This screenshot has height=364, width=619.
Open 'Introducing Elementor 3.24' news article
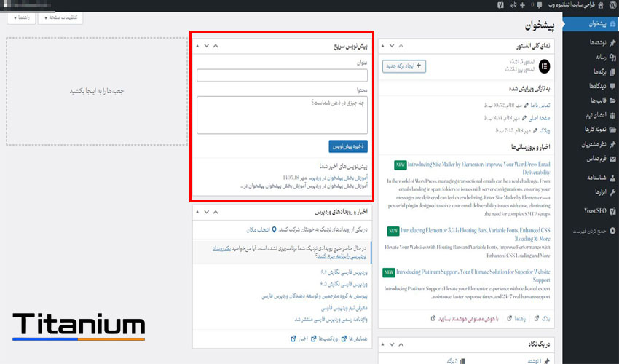point(475,234)
